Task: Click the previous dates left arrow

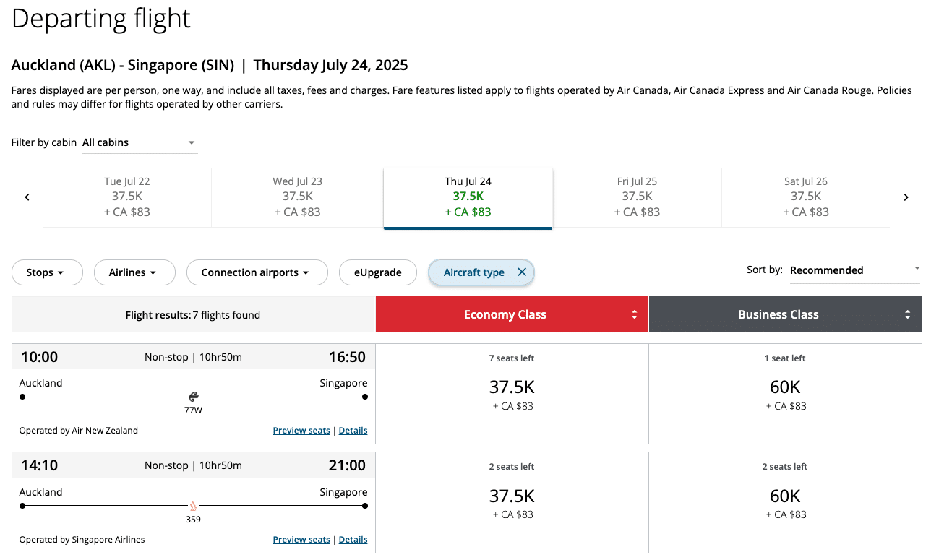Action: 27,197
